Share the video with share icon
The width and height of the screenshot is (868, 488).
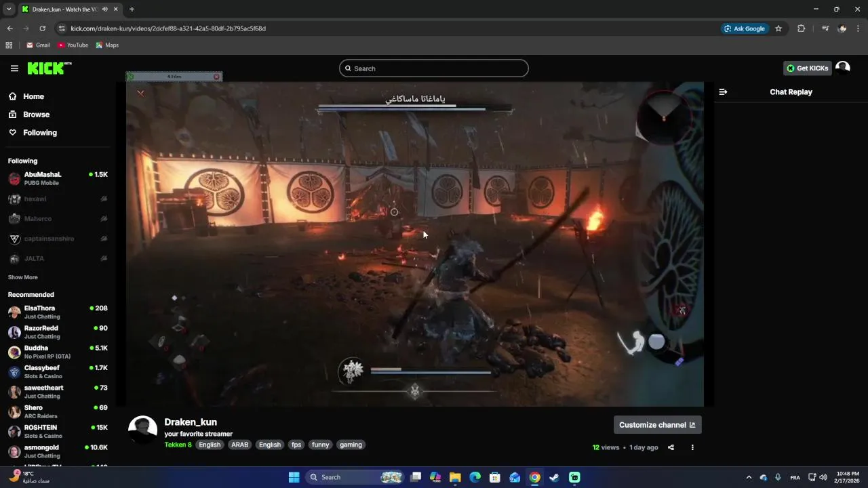pos(671,447)
